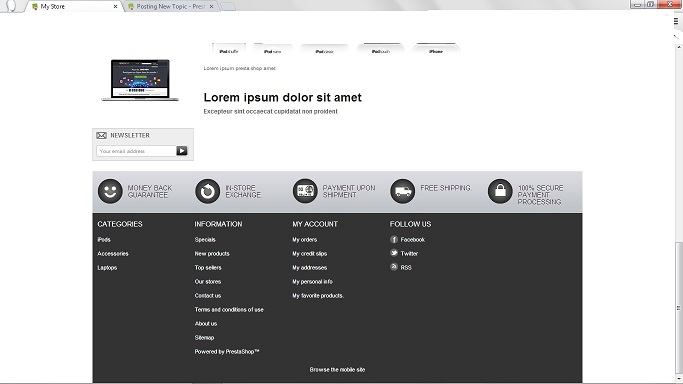Open the New products link
The height and width of the screenshot is (384, 683).
click(212, 253)
